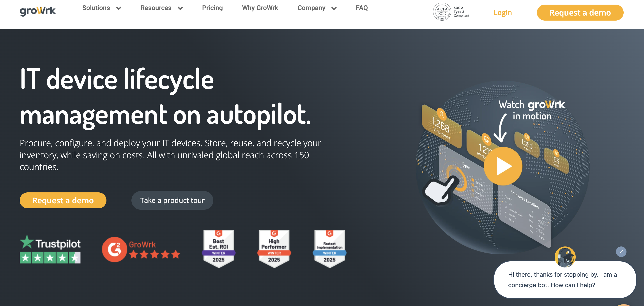The image size is (644, 306).
Task: Click the Request a demo hero button
Action: tap(63, 200)
